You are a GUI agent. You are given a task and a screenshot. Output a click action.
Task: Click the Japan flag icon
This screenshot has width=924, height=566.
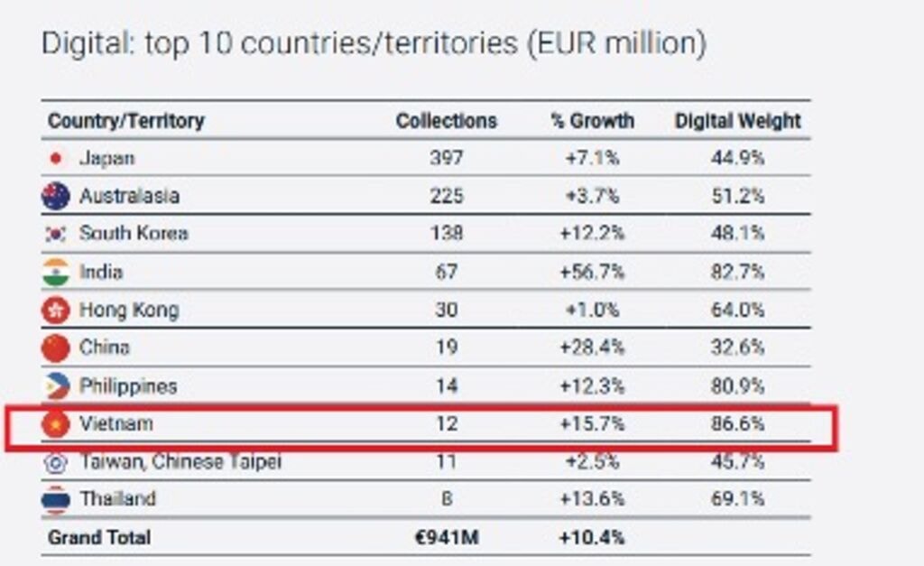point(56,158)
